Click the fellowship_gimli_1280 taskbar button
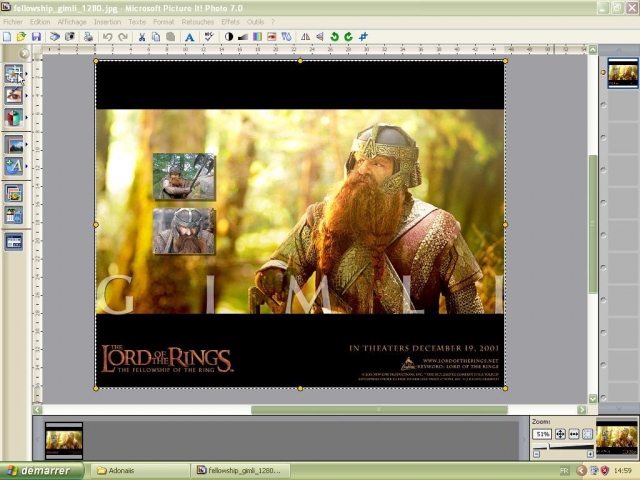640x480 pixels. pos(241,471)
